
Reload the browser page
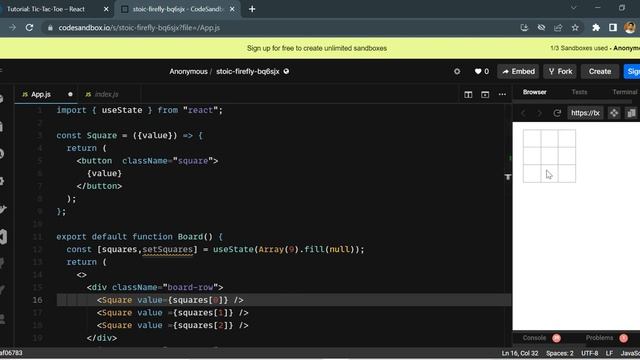coord(29,28)
